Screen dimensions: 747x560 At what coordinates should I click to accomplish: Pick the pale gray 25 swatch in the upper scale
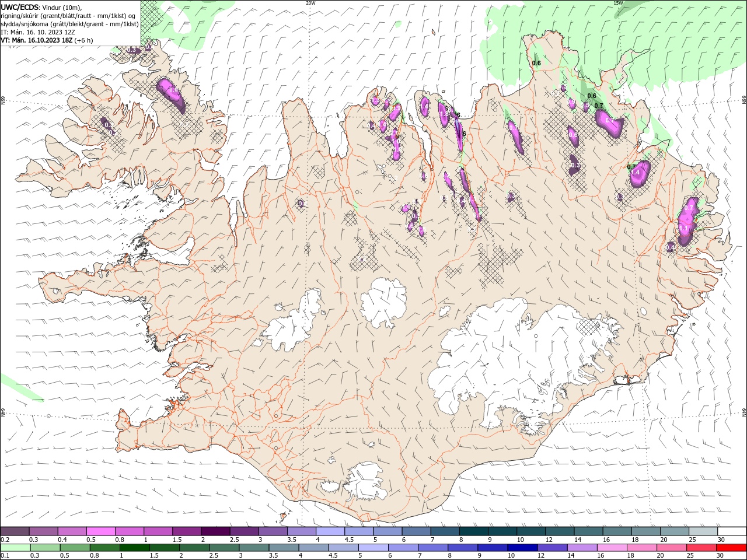click(703, 531)
